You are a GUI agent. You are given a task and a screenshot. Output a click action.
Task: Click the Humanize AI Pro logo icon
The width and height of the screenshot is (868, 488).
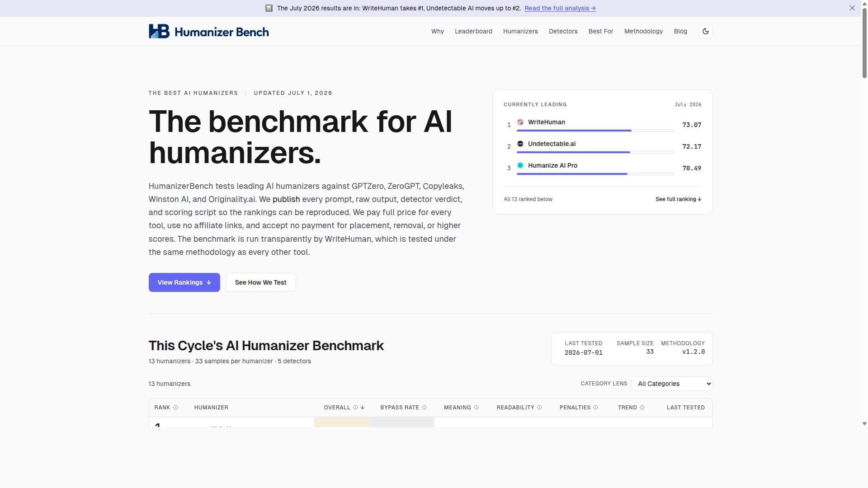tap(520, 165)
